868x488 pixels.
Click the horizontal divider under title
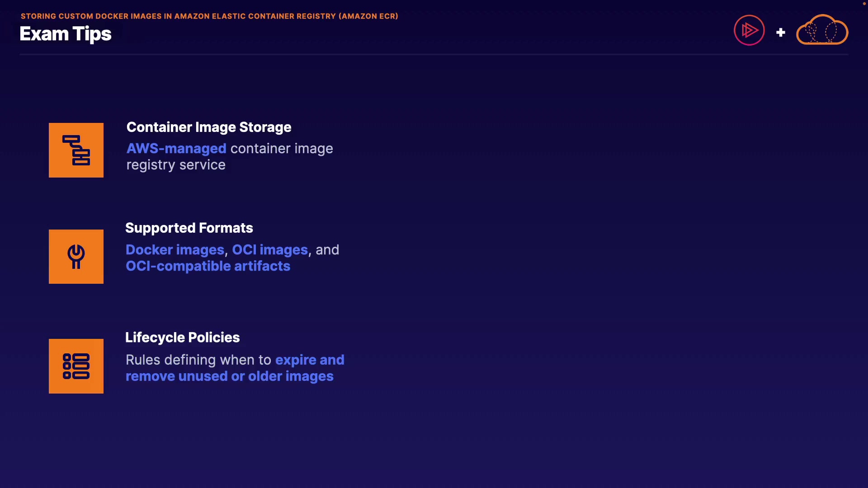434,55
